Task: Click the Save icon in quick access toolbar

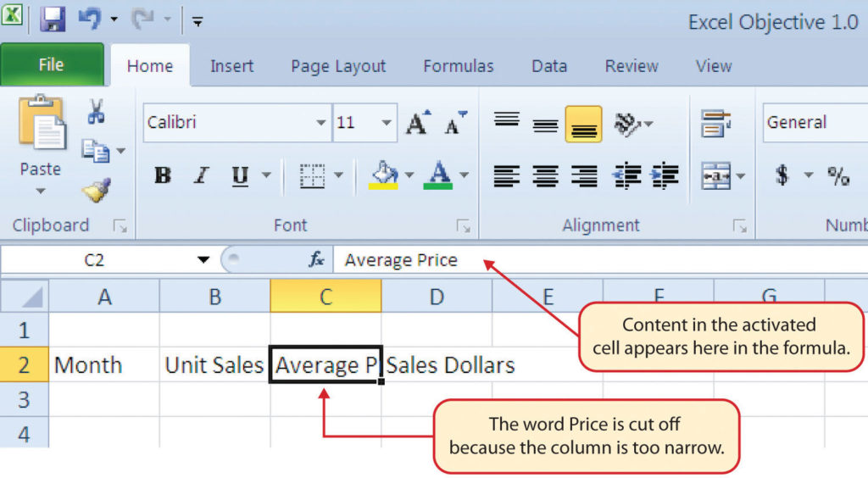Action: click(x=53, y=19)
